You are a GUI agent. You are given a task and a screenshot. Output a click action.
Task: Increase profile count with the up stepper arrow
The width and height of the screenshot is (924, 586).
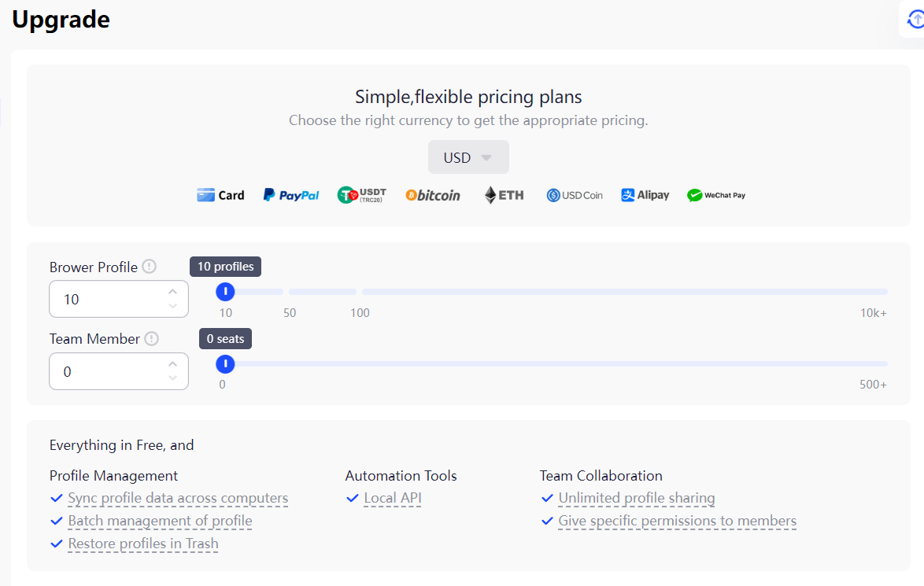(x=172, y=291)
